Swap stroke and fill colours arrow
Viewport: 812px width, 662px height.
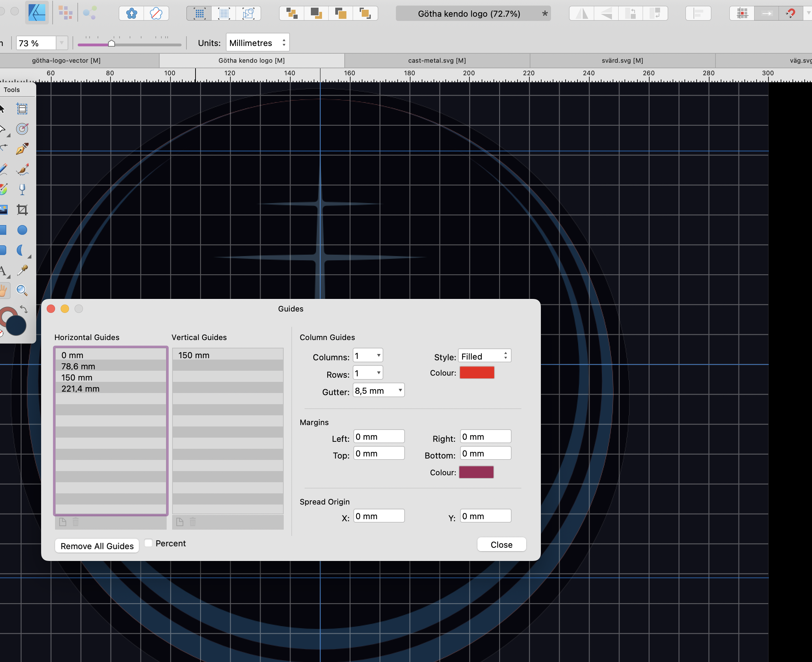pos(24,309)
